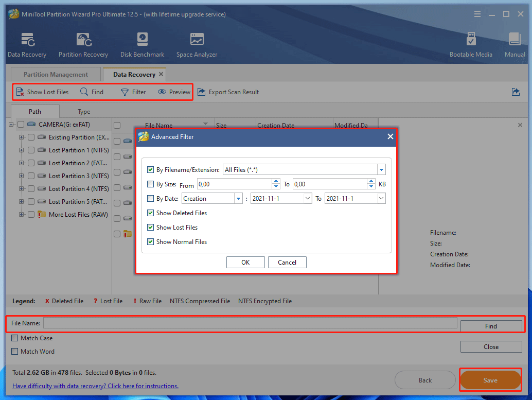Image resolution: width=532 pixels, height=400 pixels.
Task: Click the CAMERA drive icon in tree
Action: click(31, 124)
